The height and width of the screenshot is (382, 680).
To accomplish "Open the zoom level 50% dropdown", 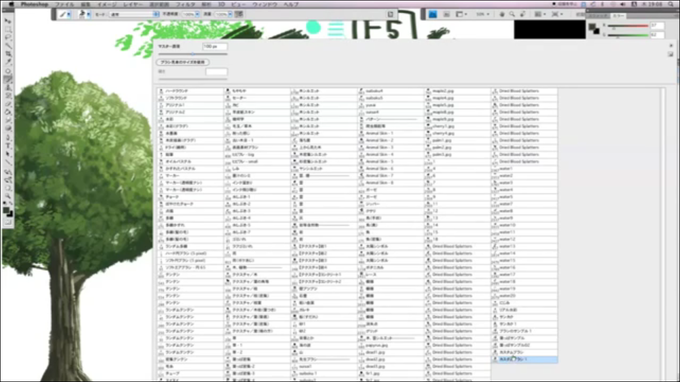I will pos(482,14).
